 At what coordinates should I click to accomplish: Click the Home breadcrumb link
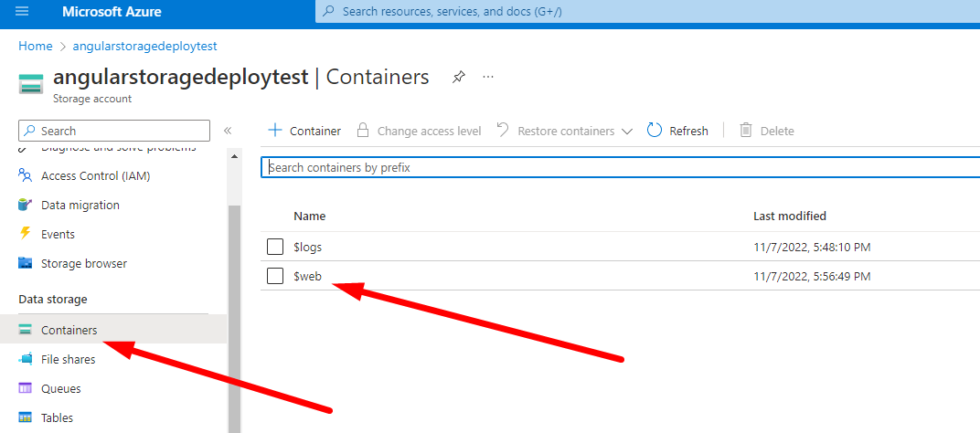pyautogui.click(x=36, y=46)
